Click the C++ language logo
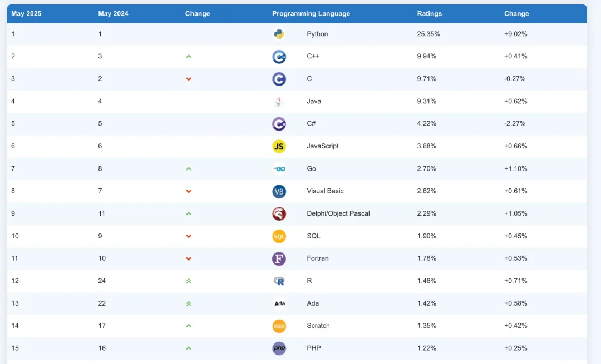Viewport: 601px width, 364px height. coord(279,57)
